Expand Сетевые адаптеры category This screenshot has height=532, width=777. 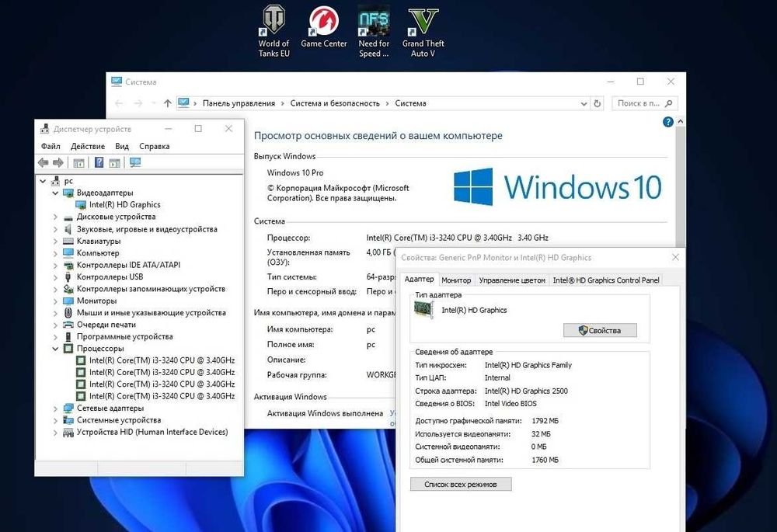pyautogui.click(x=55, y=409)
